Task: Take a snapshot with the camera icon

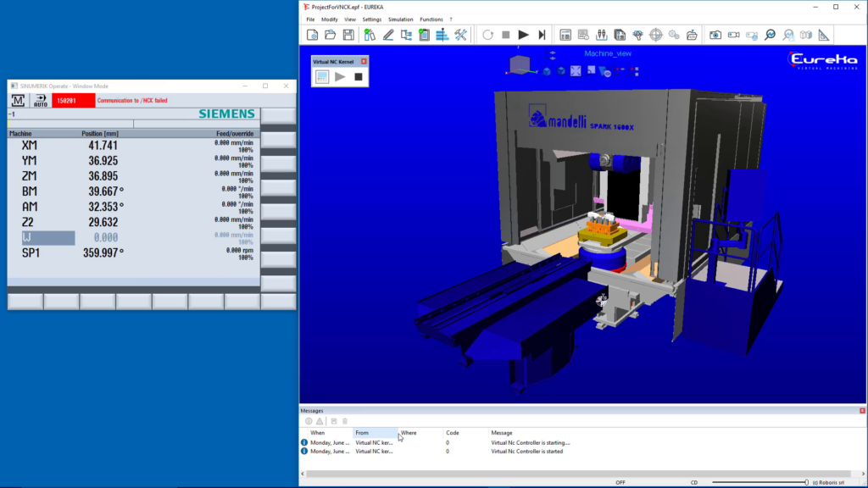Action: pyautogui.click(x=715, y=35)
